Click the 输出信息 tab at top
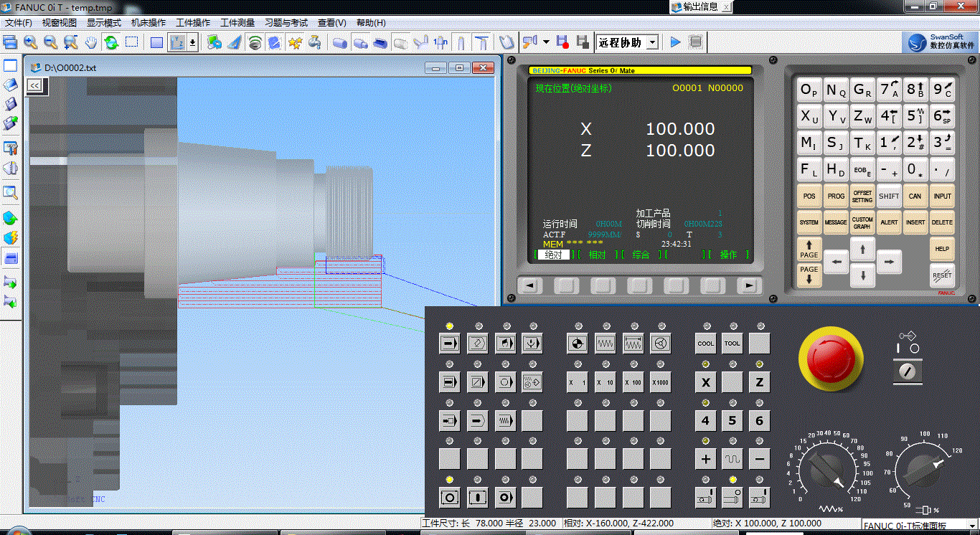The image size is (980, 535). point(702,6)
